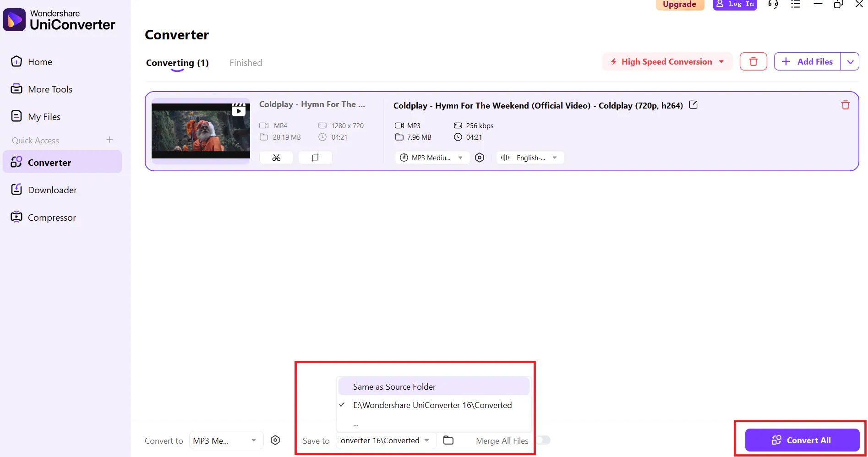This screenshot has width=868, height=457.
Task: Click Add Files button
Action: pos(807,61)
